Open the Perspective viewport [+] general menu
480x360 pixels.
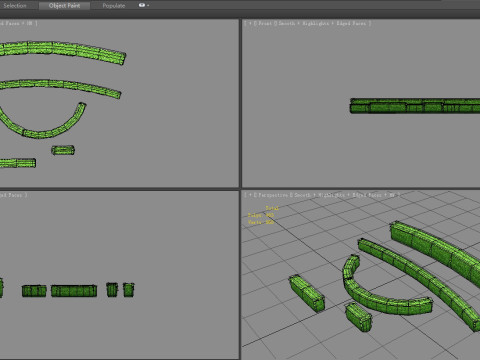pyautogui.click(x=250, y=195)
